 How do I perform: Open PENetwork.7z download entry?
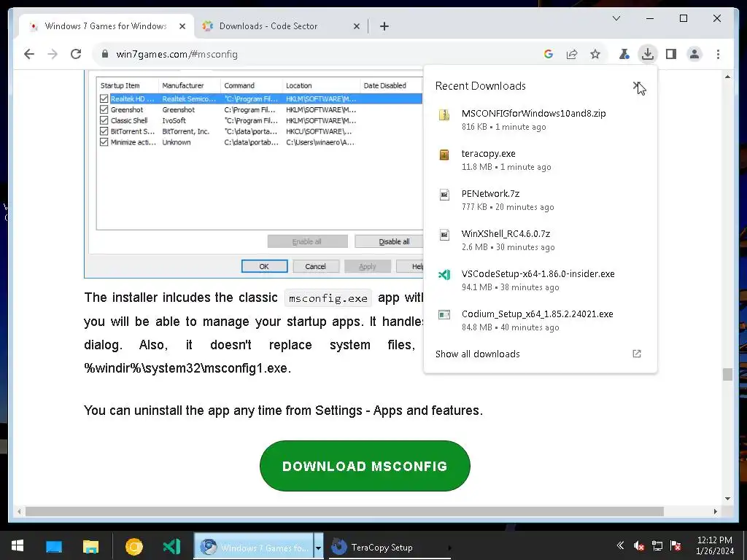[x=540, y=200]
